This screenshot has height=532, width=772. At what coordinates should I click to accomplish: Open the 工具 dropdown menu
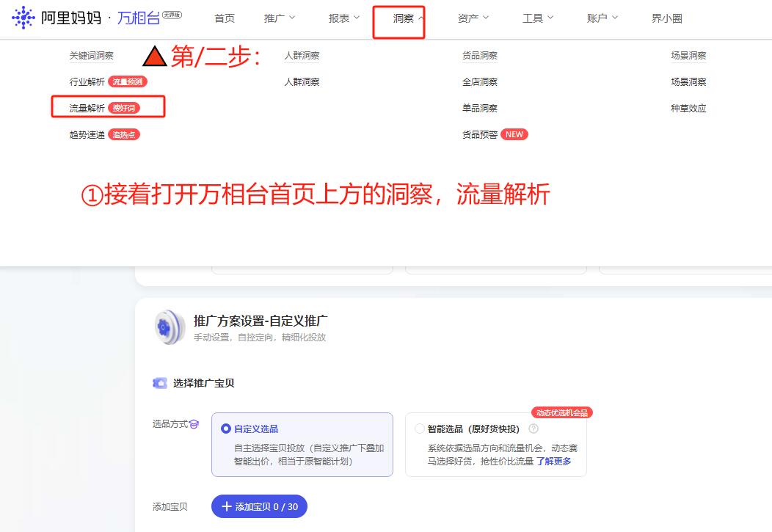point(538,18)
